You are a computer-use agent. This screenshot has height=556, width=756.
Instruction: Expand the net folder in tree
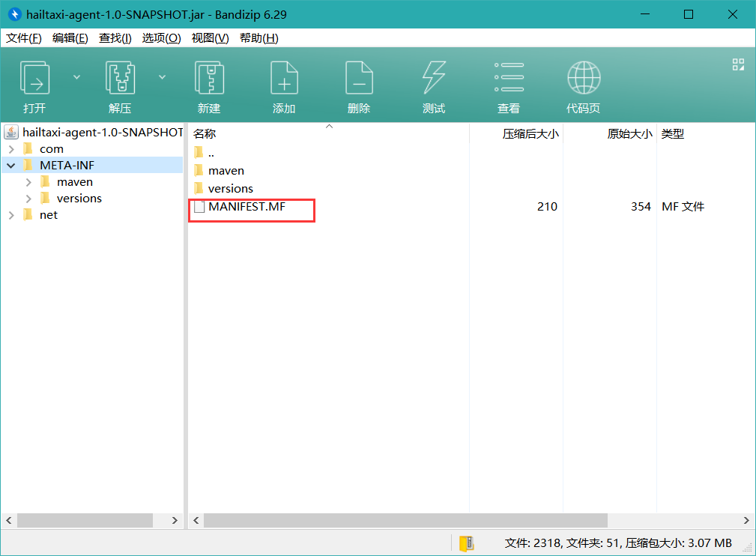[x=11, y=215]
